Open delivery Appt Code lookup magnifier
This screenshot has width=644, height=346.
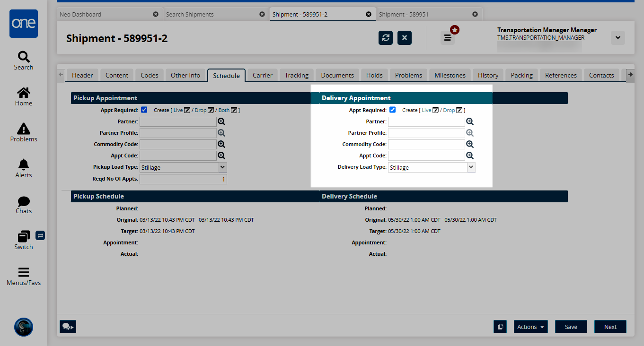470,156
